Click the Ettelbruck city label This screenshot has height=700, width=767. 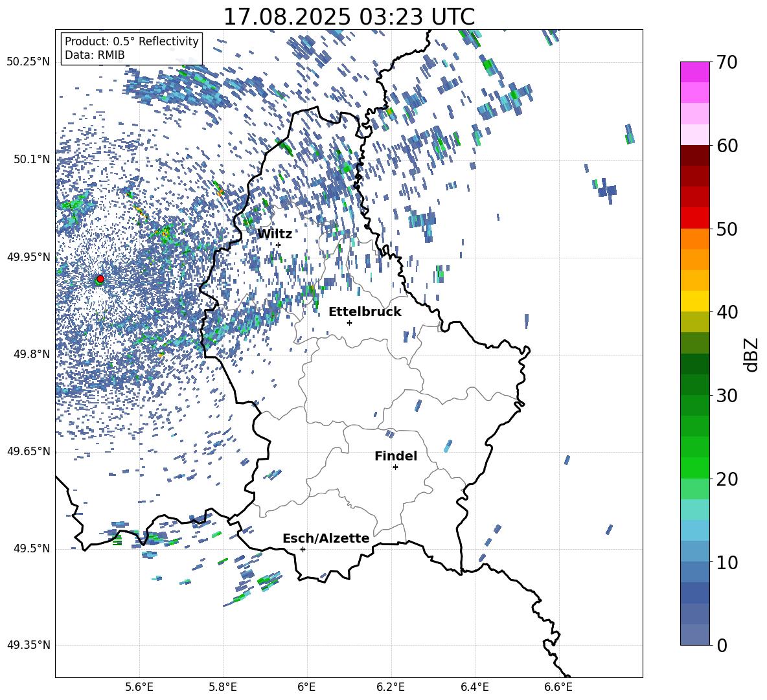tap(365, 312)
